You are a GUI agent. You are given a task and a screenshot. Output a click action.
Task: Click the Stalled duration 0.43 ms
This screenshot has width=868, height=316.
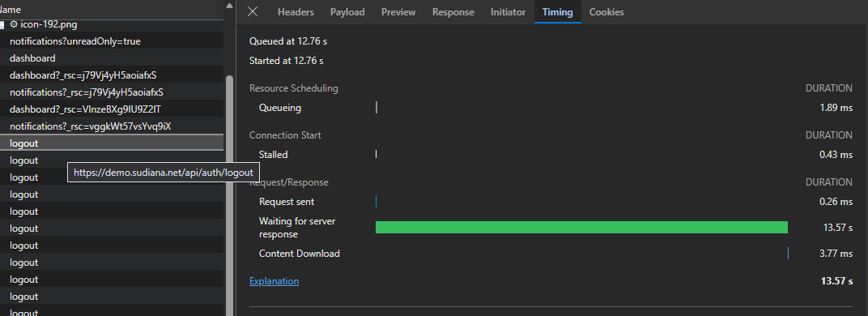(x=836, y=155)
